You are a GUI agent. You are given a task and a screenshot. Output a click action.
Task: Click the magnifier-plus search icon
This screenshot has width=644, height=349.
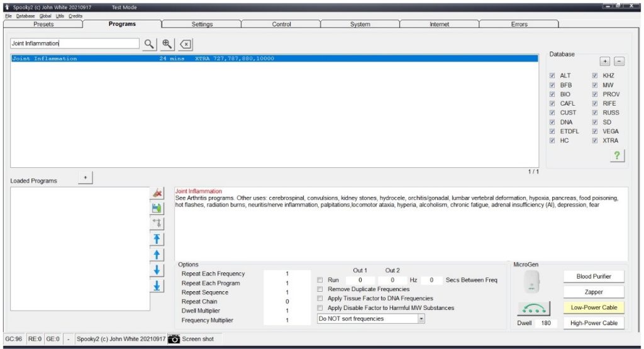pyautogui.click(x=167, y=44)
